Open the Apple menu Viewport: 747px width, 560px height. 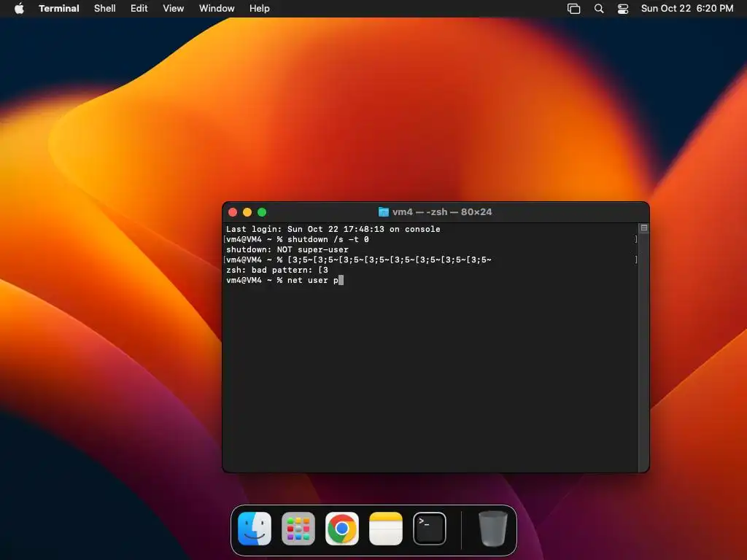pyautogui.click(x=19, y=9)
